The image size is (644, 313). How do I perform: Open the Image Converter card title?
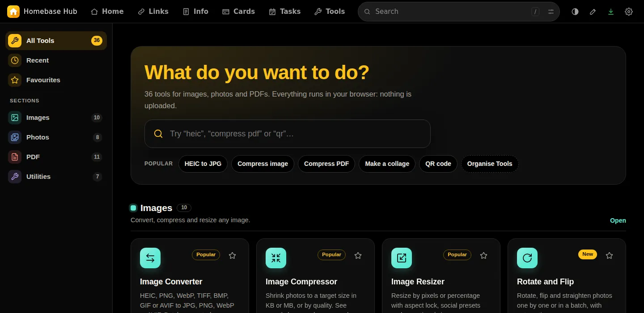(171, 282)
